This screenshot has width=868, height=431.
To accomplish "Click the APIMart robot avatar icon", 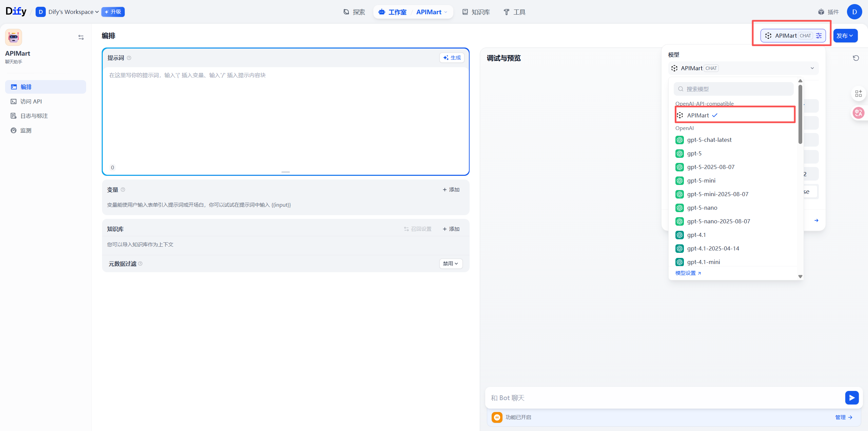I will tap(14, 37).
